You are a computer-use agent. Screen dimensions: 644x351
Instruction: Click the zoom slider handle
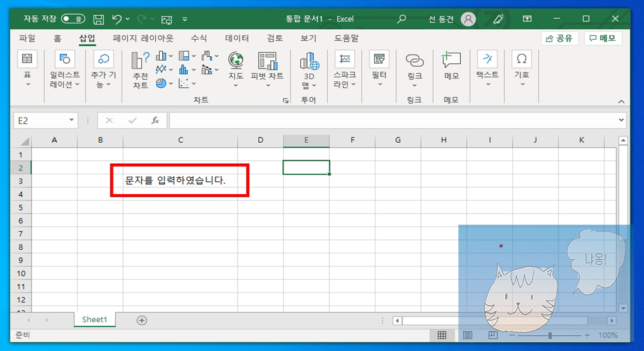550,335
